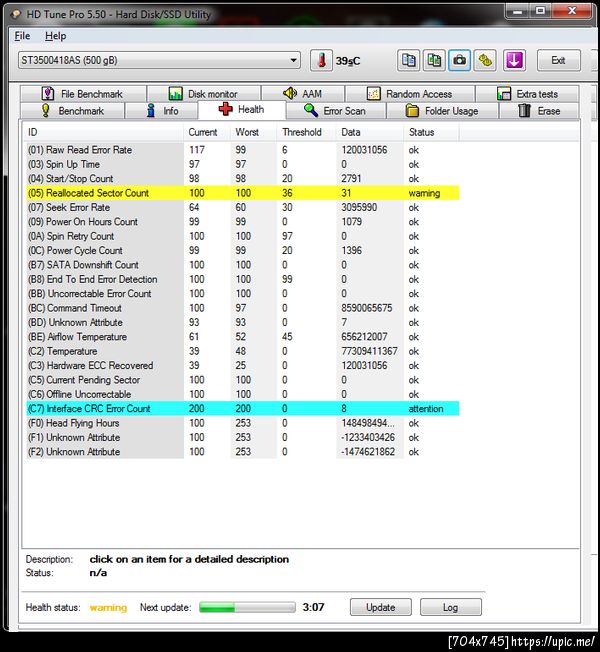Switch to the Extra tests tab

527,94
